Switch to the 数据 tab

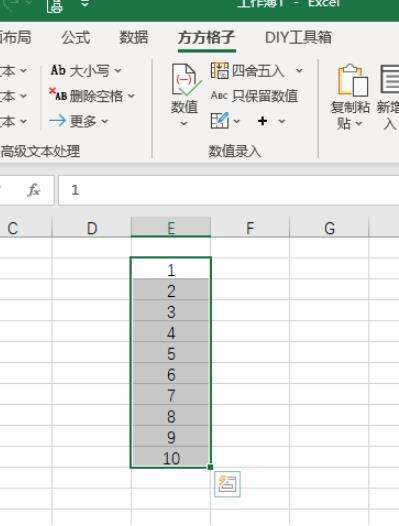(x=134, y=37)
